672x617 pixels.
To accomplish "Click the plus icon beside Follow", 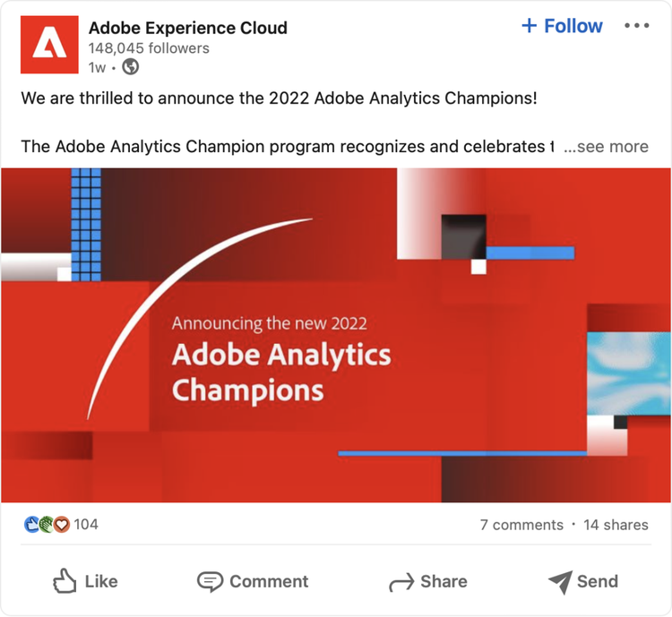I will pos(529,26).
